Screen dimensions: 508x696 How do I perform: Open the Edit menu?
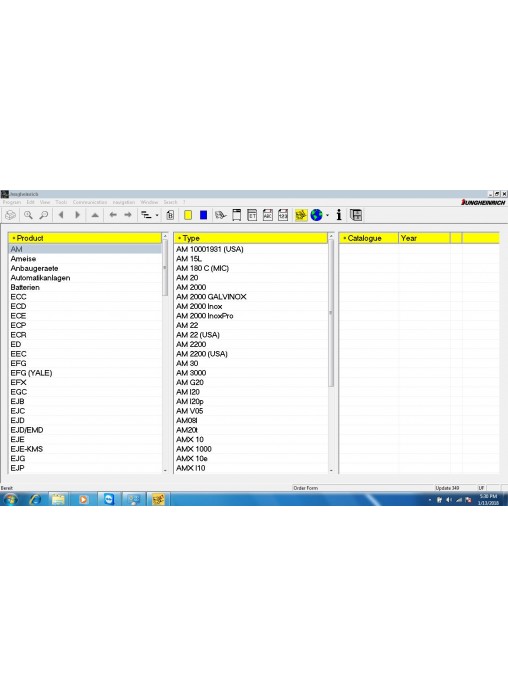31,202
